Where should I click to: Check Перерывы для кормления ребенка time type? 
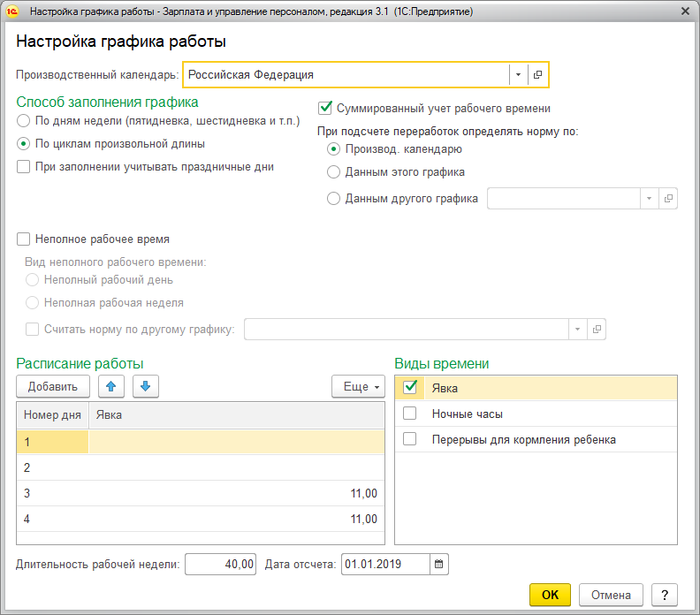(410, 439)
